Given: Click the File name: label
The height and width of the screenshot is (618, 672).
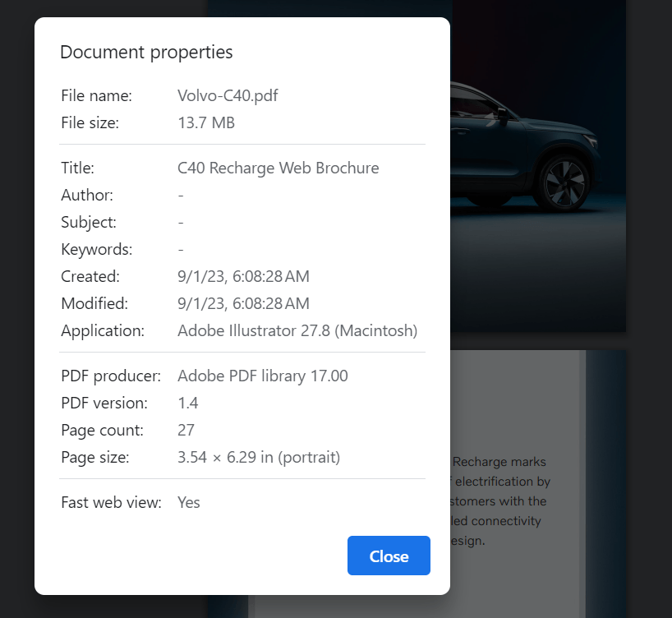Looking at the screenshot, I should (x=96, y=95).
